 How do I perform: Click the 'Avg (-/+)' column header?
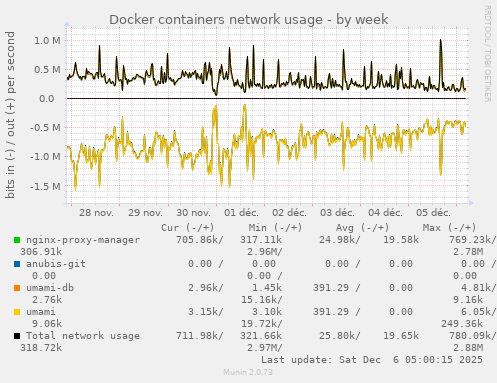(x=363, y=228)
